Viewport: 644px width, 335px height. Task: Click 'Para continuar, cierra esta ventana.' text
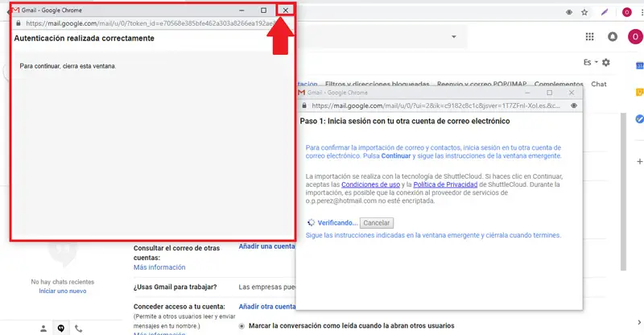coord(68,66)
